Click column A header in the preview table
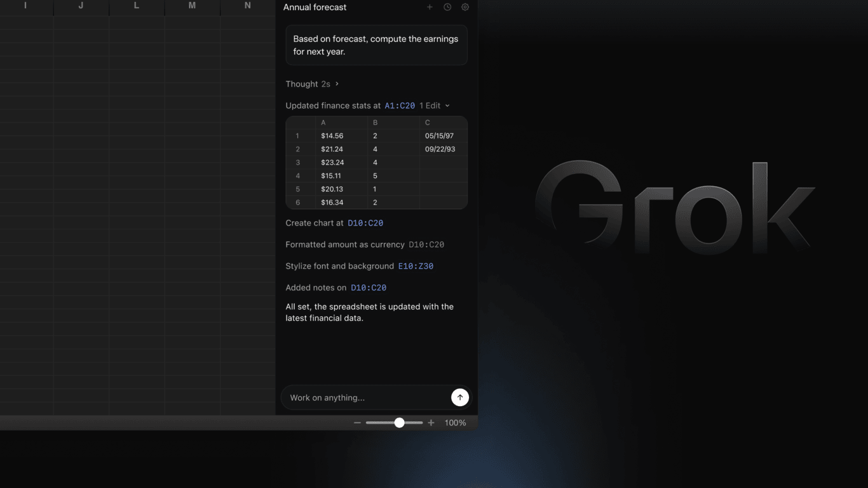The height and width of the screenshot is (488, 868). 341,123
